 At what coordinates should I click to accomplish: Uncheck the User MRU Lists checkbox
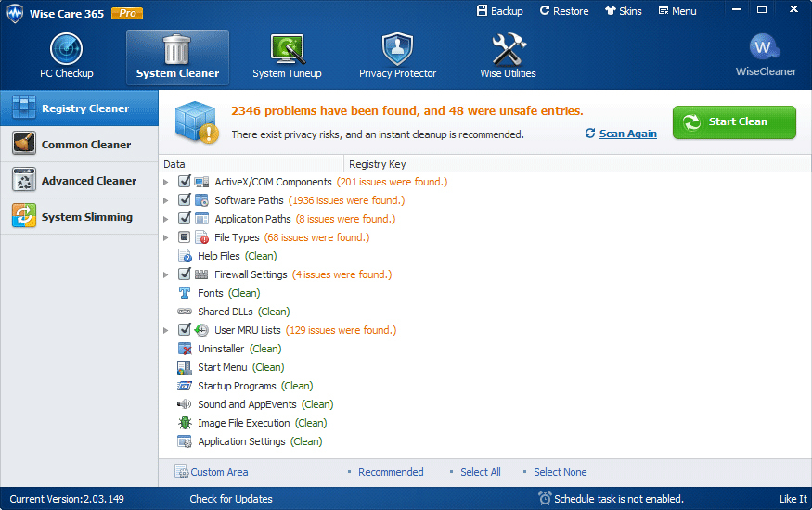point(185,329)
